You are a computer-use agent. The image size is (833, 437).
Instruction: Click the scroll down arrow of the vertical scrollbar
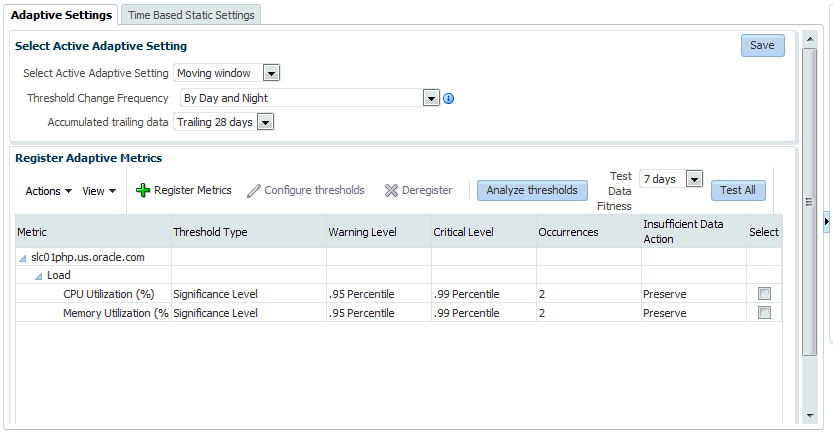pos(810,416)
